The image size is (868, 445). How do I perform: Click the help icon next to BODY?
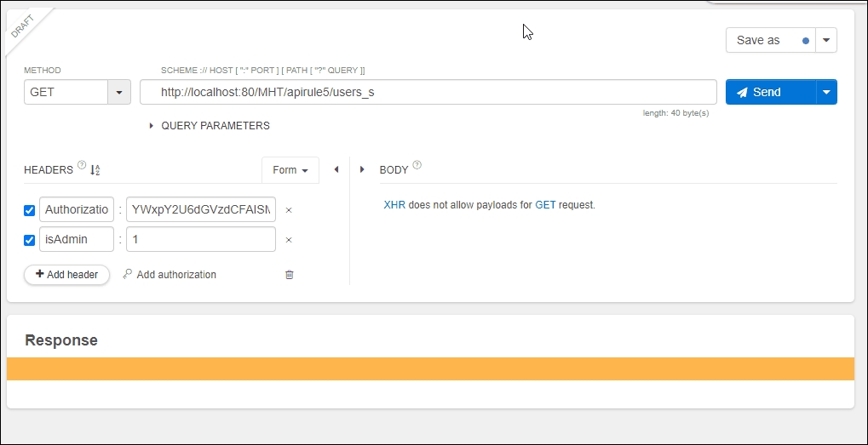click(x=417, y=166)
